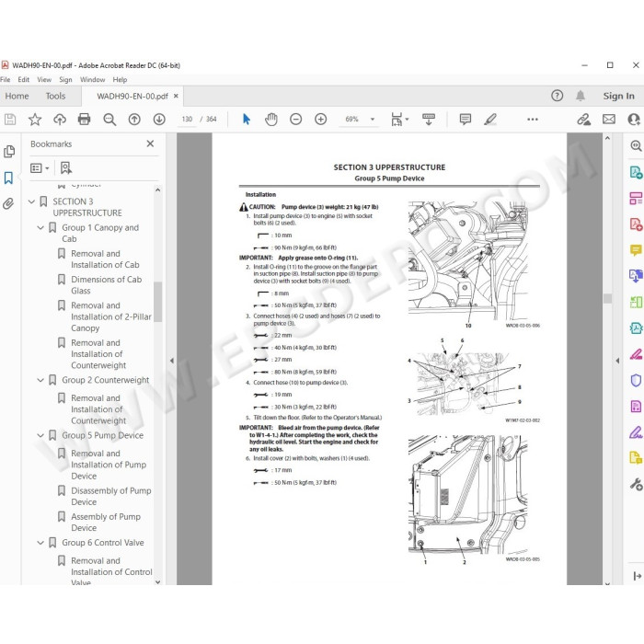Viewport: 644px width, 644px height.
Task: Open the Window menu
Action: (x=92, y=80)
